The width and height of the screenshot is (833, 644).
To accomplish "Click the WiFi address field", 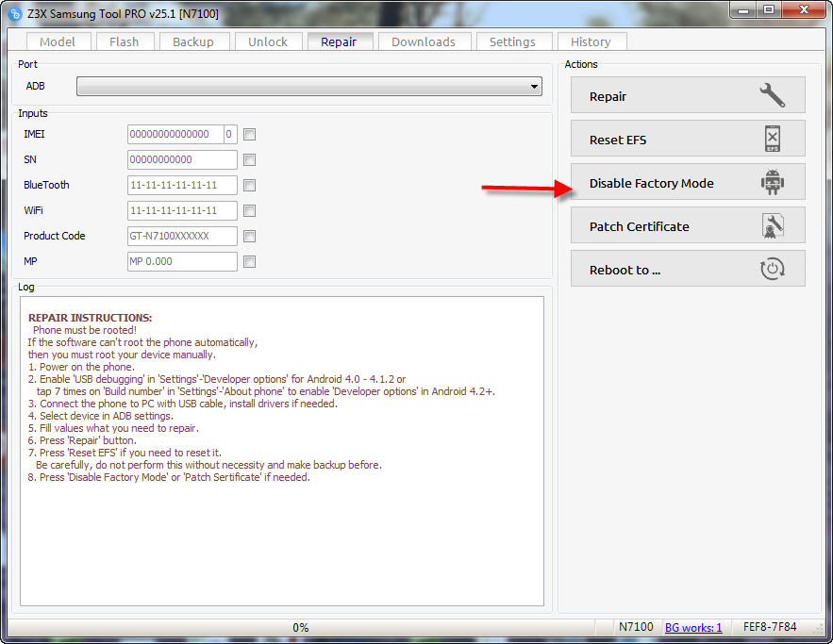I will pyautogui.click(x=182, y=211).
